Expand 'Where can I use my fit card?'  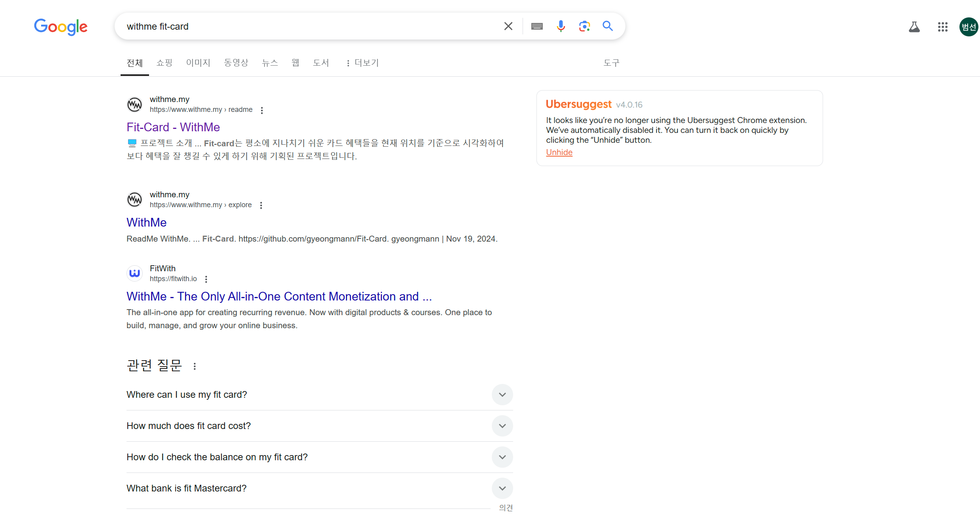[502, 395]
